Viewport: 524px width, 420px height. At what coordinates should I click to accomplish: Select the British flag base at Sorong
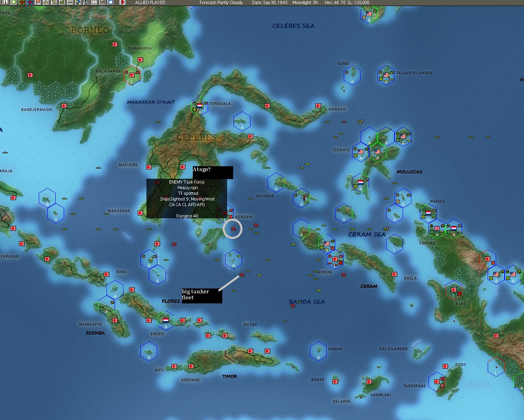click(x=437, y=228)
